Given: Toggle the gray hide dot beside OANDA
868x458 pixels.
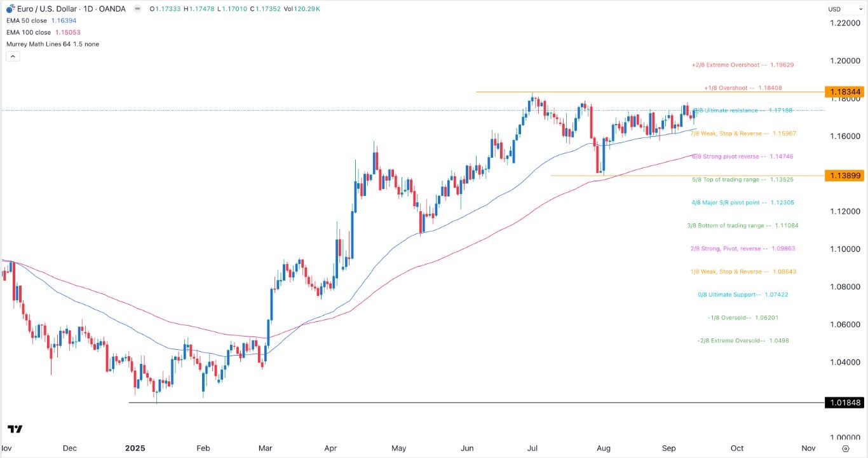Looking at the screenshot, I should coord(136,9).
